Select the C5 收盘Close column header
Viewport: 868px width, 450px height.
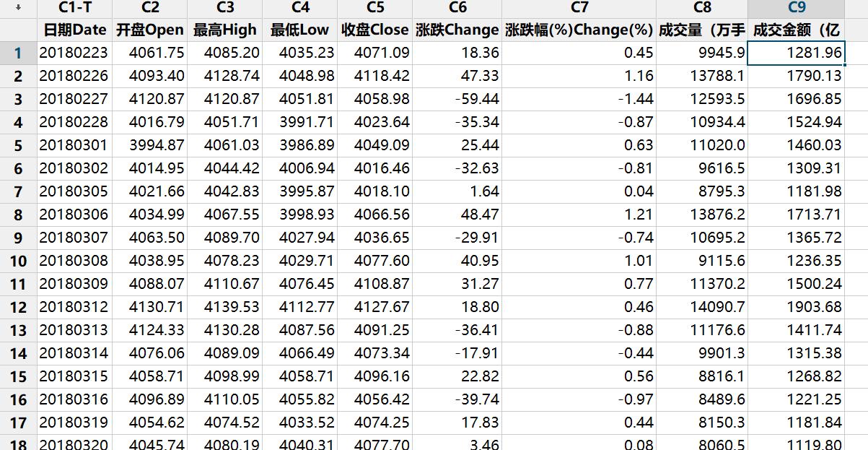(x=376, y=9)
